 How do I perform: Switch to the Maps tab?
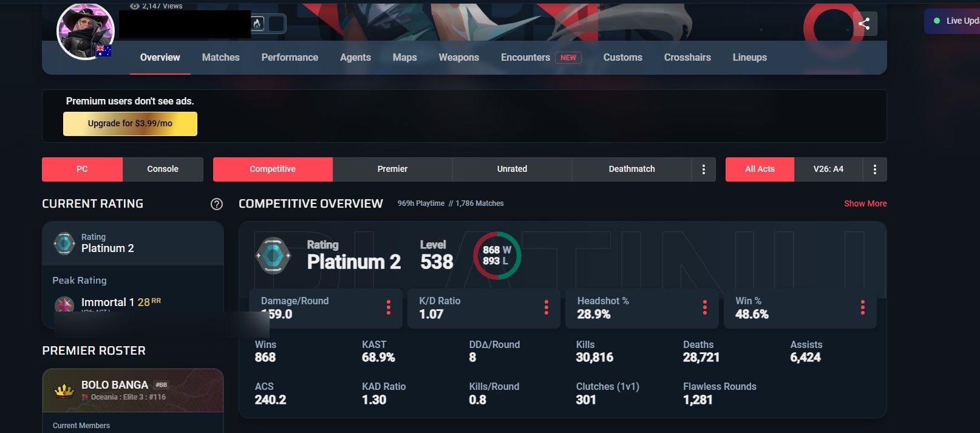(x=404, y=58)
